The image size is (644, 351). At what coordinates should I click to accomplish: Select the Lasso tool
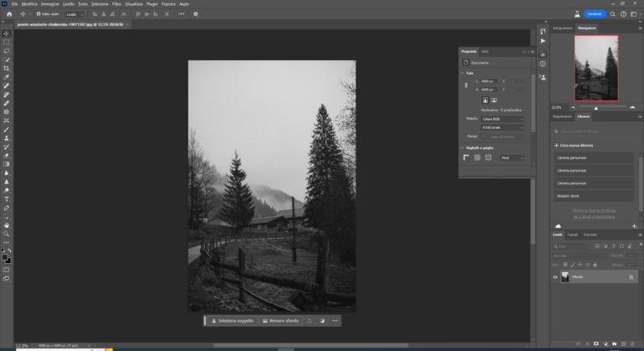point(7,50)
